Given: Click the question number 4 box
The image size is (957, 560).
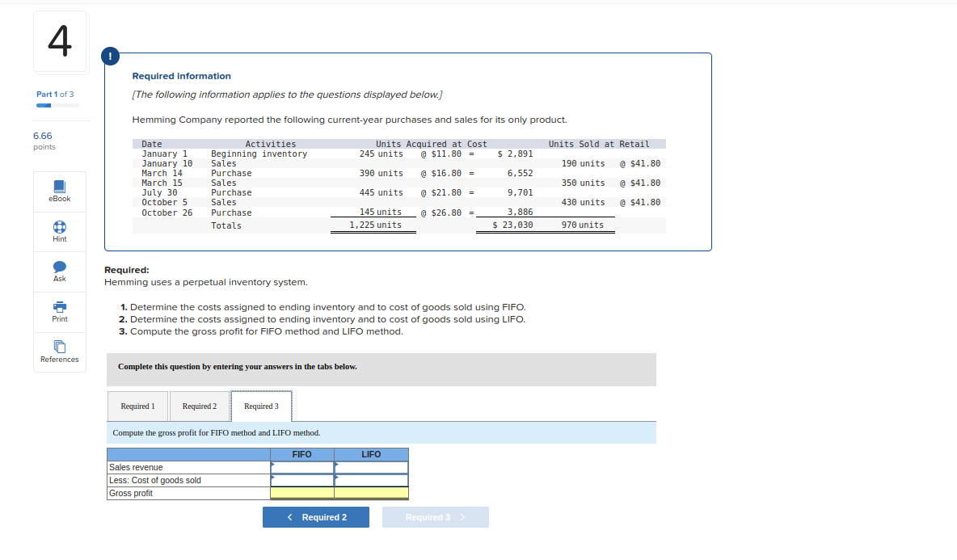Looking at the screenshot, I should (x=60, y=41).
